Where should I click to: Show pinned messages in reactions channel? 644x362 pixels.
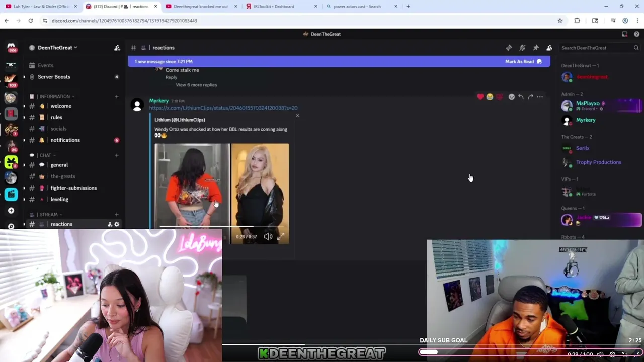click(536, 48)
